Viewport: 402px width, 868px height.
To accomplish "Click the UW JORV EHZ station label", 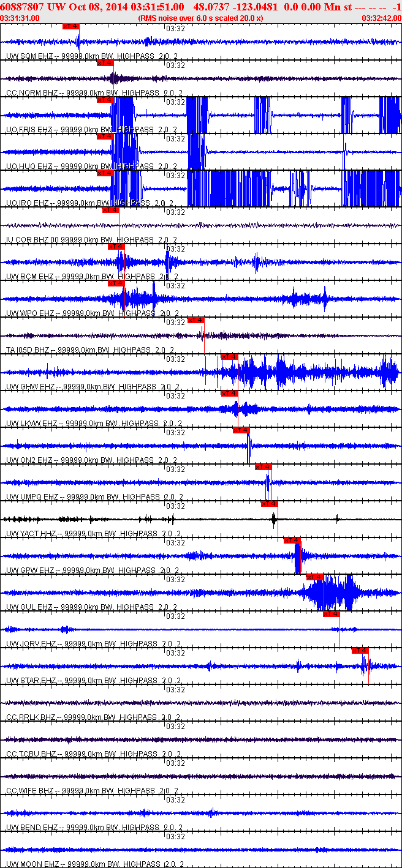I will click(31, 643).
